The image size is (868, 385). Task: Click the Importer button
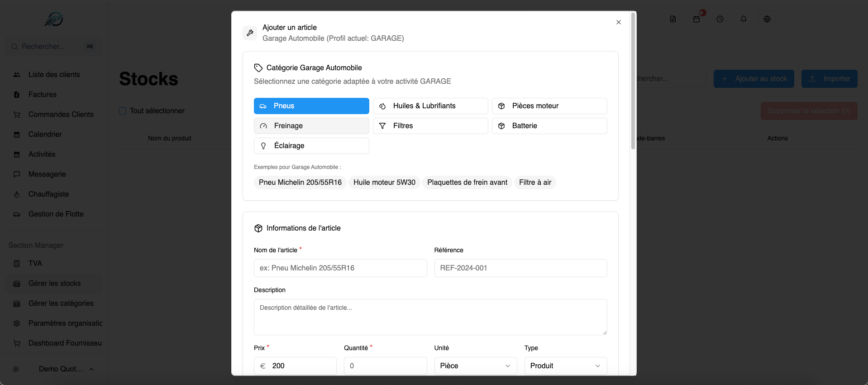pyautogui.click(x=830, y=79)
